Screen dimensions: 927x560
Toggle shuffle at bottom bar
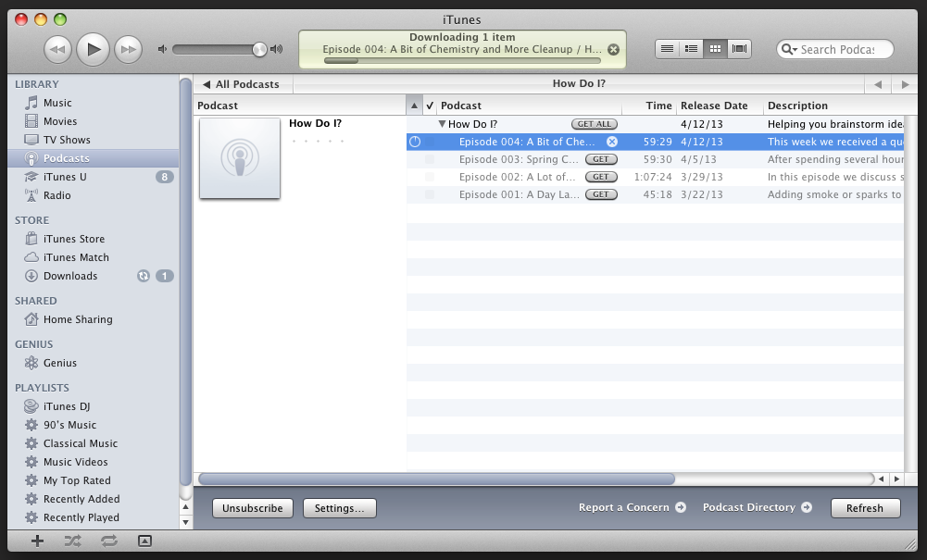[x=73, y=541]
